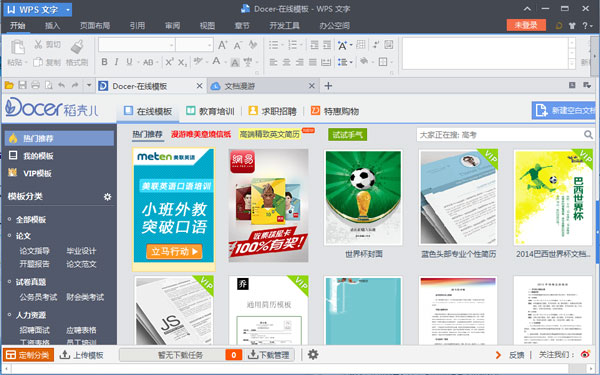Open the 蓝色头部专业个性简历 thumbnail

[x=458, y=197]
